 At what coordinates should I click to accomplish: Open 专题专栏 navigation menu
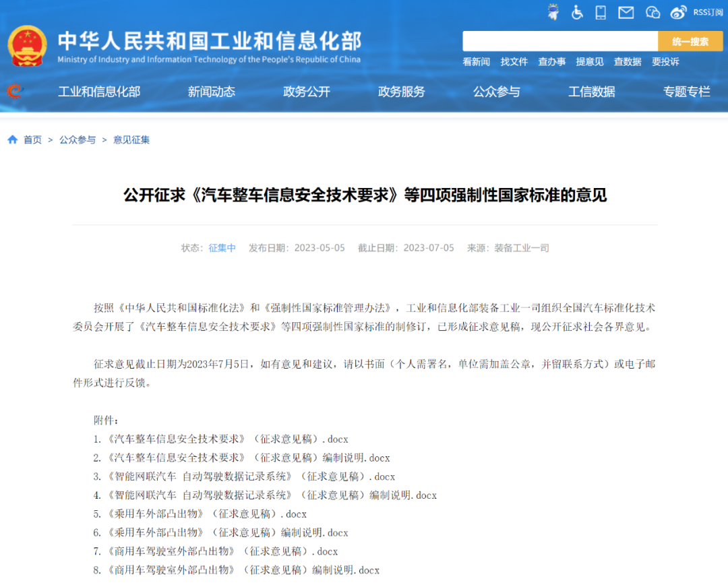[x=687, y=92]
